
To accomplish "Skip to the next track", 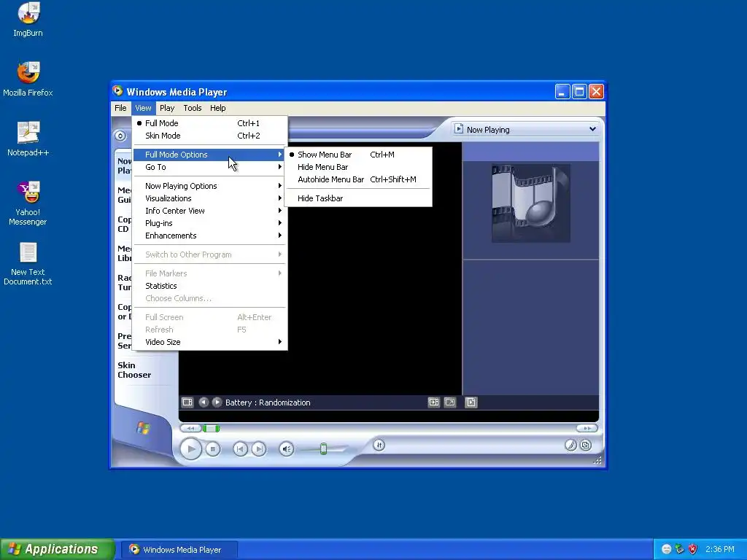I will click(259, 448).
